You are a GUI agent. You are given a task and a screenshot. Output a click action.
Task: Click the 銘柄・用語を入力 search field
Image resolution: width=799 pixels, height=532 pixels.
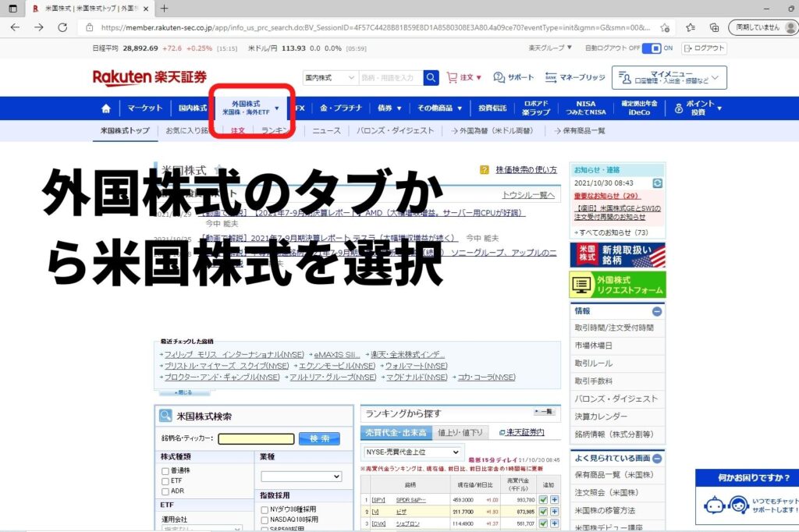(x=391, y=77)
